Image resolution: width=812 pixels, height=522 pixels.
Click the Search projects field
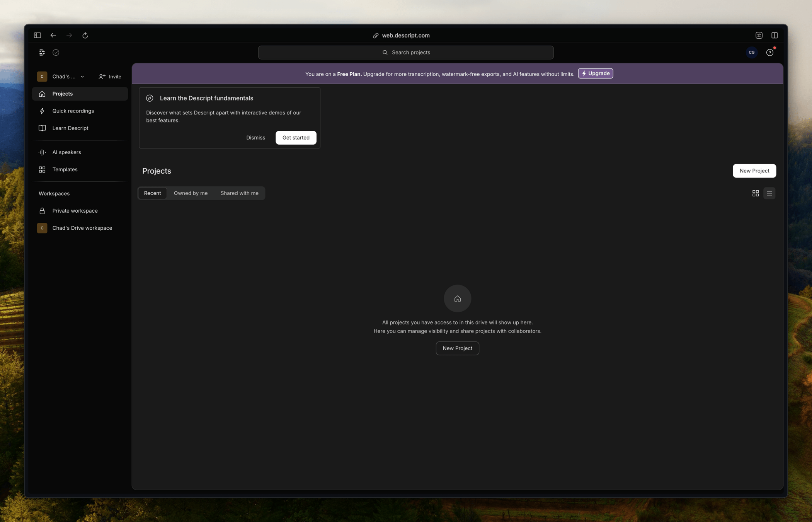tap(406, 52)
